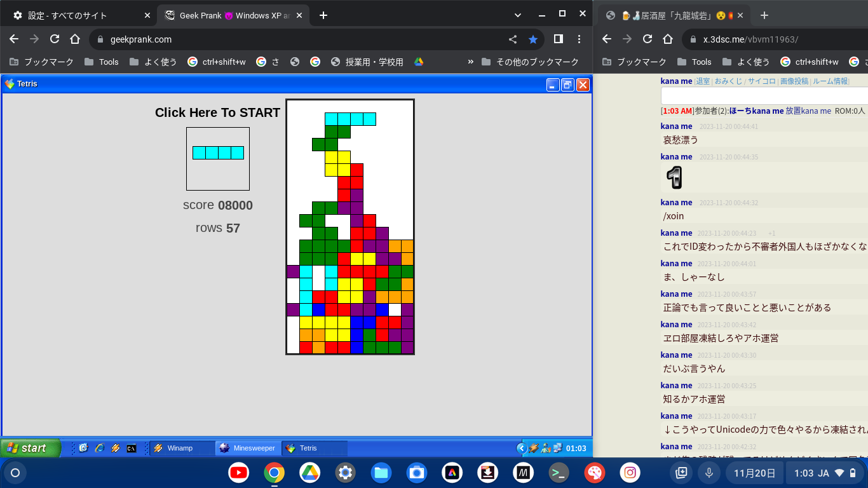This screenshot has width=868, height=488.
Task: Switch to the 設定 - すべてのサイト tab
Action: 81,15
